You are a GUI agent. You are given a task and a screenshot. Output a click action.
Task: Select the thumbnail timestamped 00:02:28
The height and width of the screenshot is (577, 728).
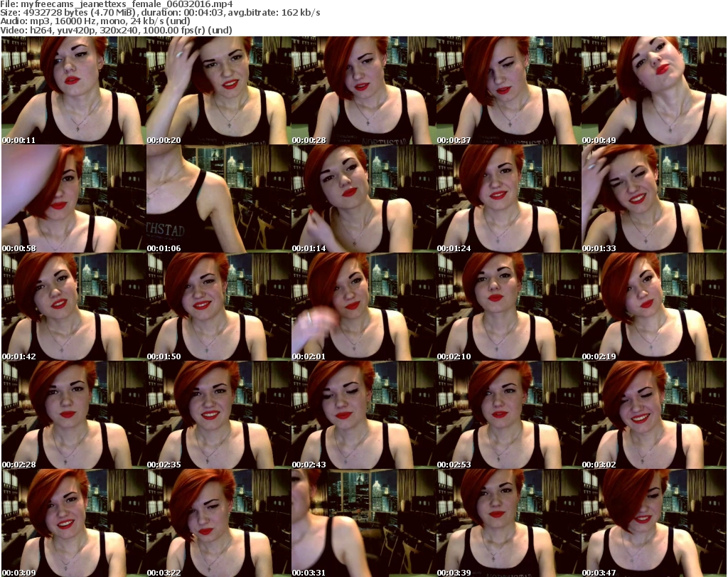point(73,415)
